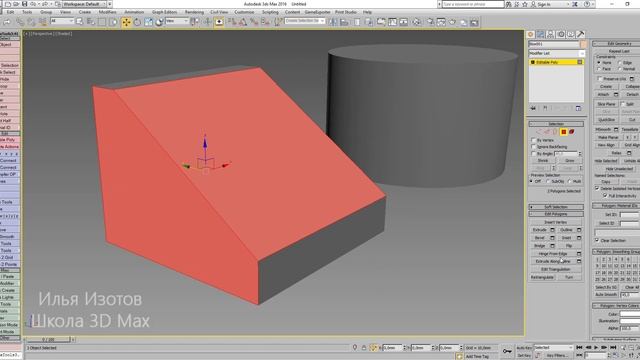This screenshot has width=640, height=360.
Task: Toggle the keyboard shortcut override icon
Action: pyautogui.click(x=219, y=22)
